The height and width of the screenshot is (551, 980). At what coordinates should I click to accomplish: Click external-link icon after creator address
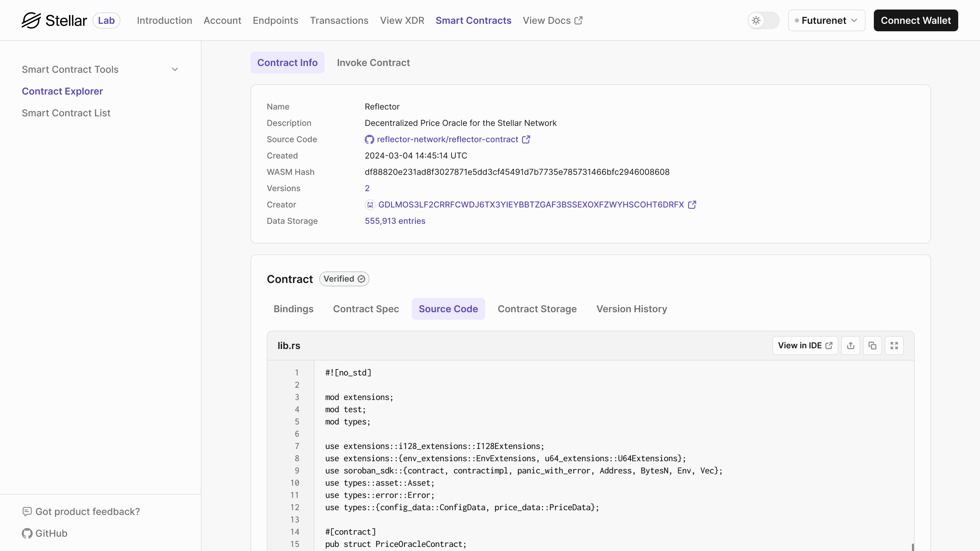(x=692, y=204)
